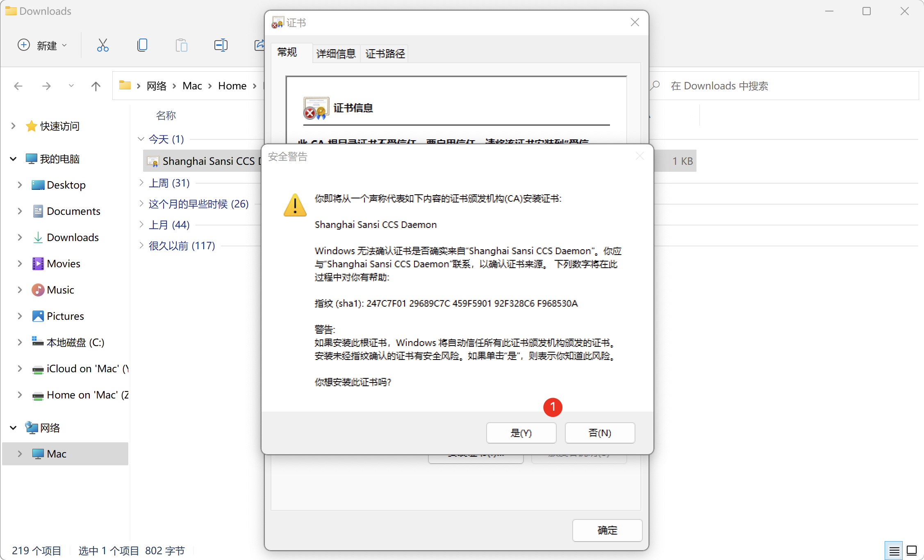Screen dimensions: 924x560
Task: Switch to the 证书路径 tab
Action: pos(385,54)
